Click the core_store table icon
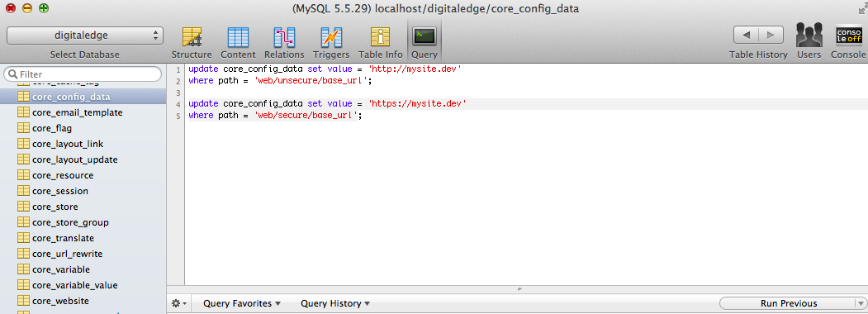Viewport: 868px width, 314px height. click(x=23, y=207)
